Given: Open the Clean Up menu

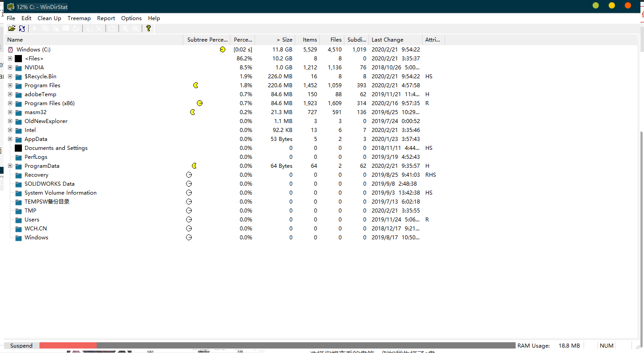Looking at the screenshot, I should tap(49, 18).
